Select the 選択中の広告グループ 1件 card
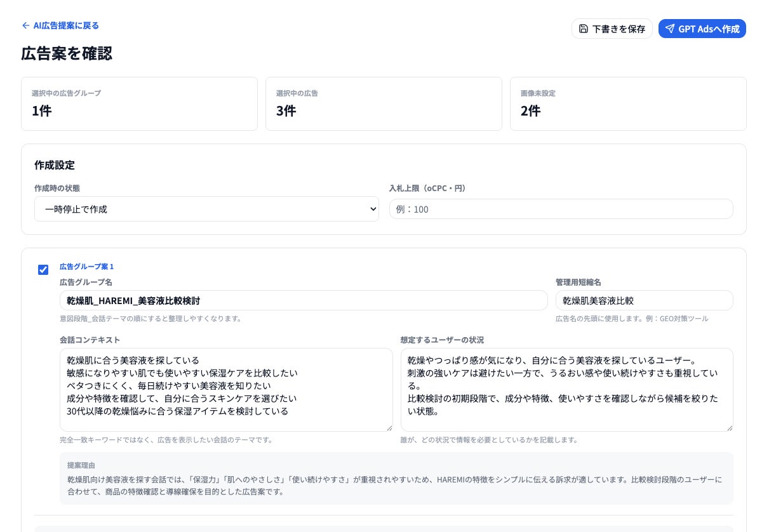The width and height of the screenshot is (769, 532). pos(139,104)
